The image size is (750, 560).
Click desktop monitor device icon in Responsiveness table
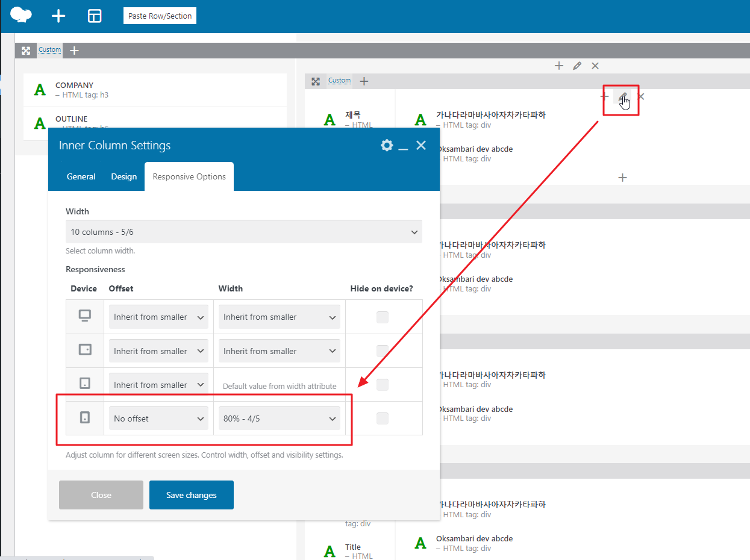tap(85, 317)
